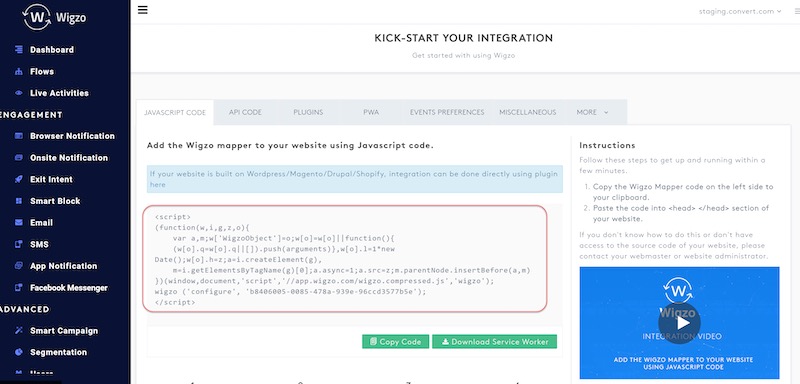Follow the plugin 'here' link
This screenshot has height=384, width=800.
[x=158, y=185]
